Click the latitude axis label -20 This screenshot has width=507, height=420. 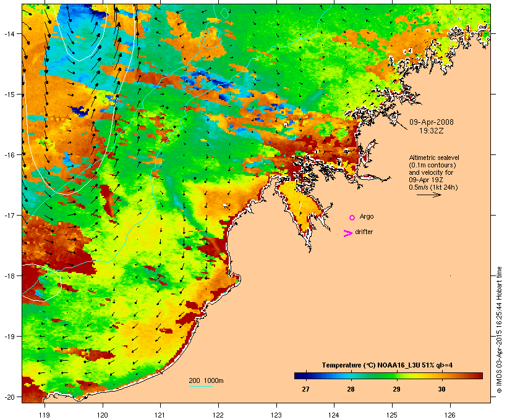pos(9,397)
